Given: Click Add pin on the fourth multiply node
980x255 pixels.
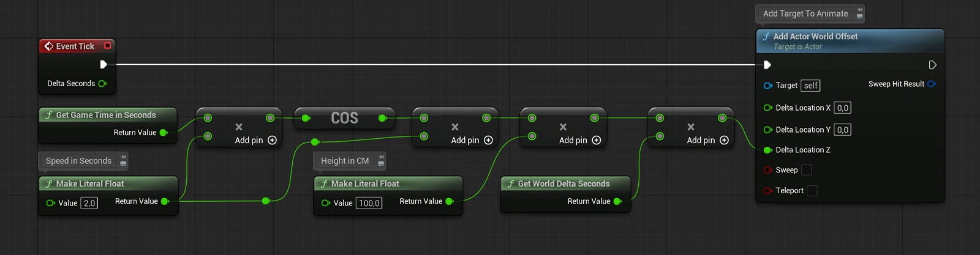Looking at the screenshot, I should coord(707,140).
